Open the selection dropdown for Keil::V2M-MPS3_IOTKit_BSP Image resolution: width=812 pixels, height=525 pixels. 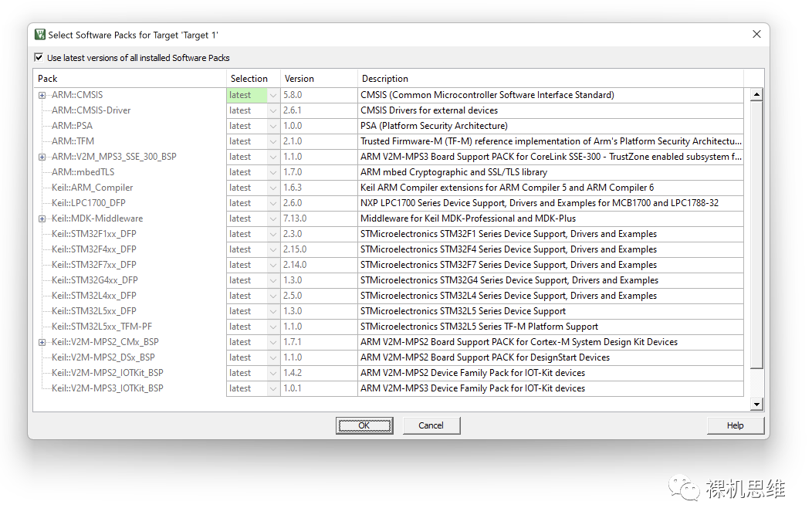pos(273,388)
